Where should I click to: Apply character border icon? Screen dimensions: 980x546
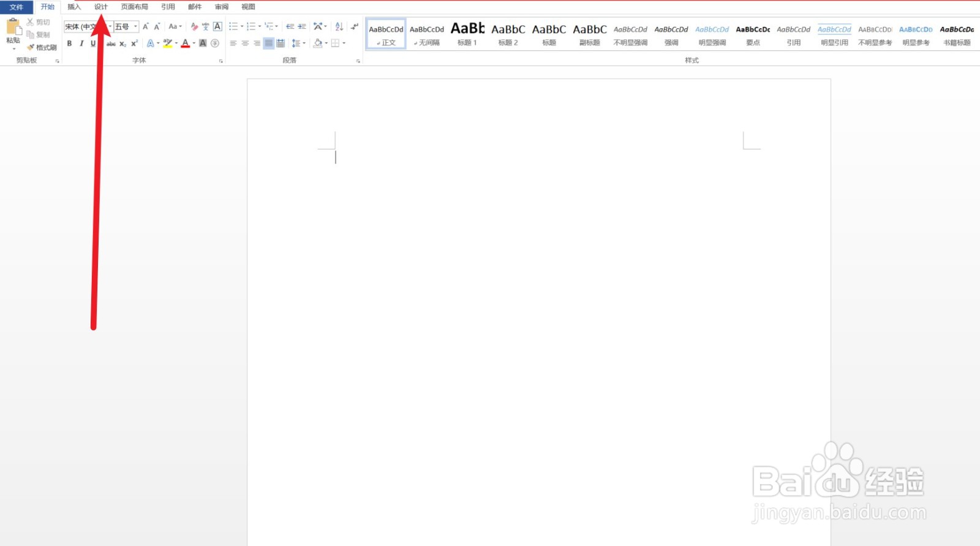[217, 26]
